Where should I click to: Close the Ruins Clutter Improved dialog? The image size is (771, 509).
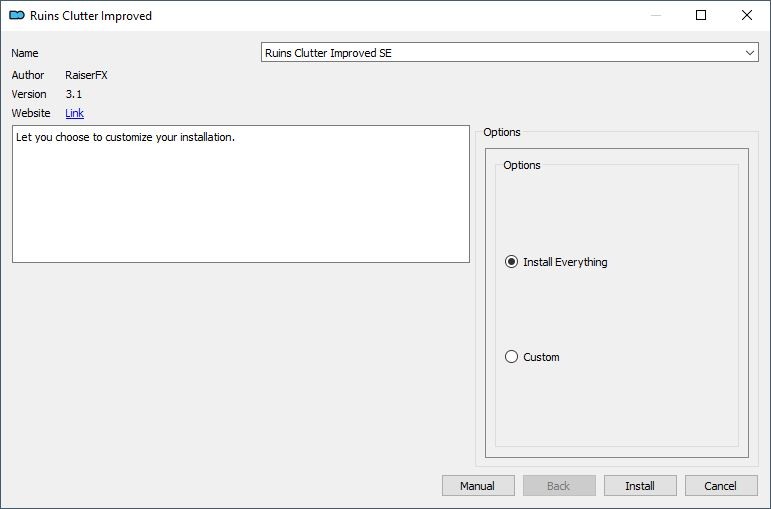pyautogui.click(x=746, y=15)
